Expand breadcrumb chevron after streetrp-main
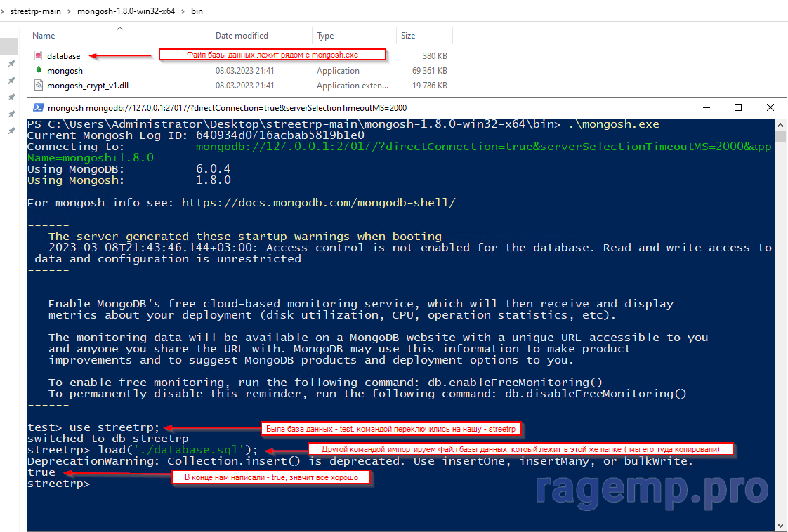 [x=69, y=11]
